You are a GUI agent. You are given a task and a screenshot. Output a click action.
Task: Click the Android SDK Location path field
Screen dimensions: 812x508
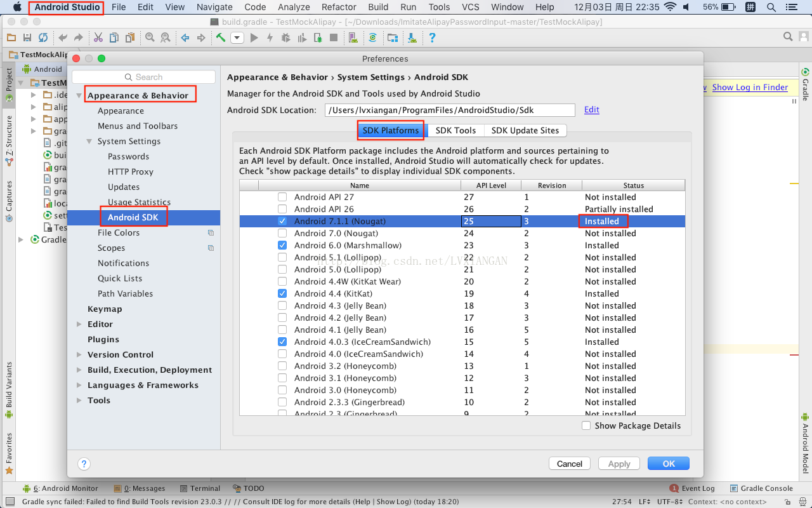click(x=450, y=110)
